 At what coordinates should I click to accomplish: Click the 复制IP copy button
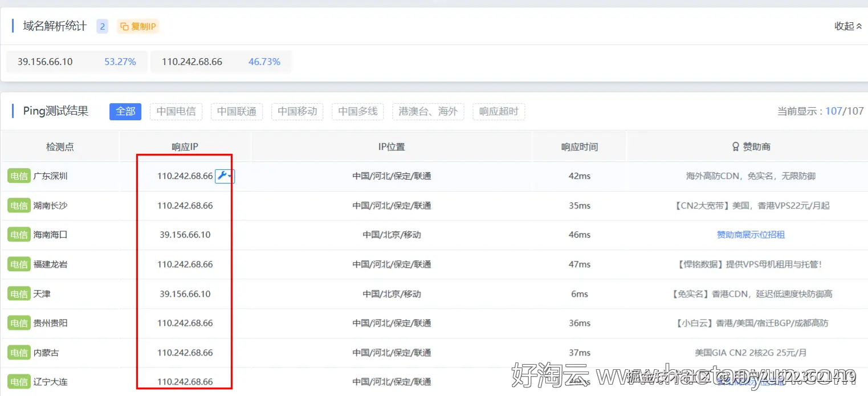tap(138, 26)
